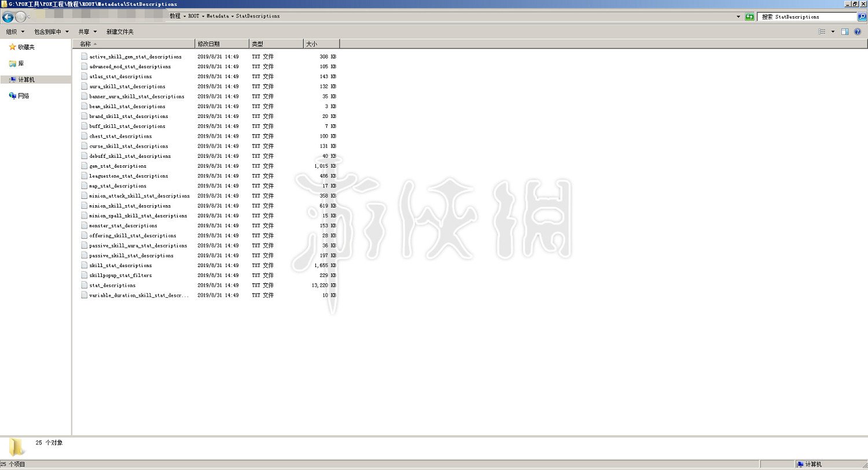
Task: Expand view options arrow next to view icon
Action: pos(833,32)
